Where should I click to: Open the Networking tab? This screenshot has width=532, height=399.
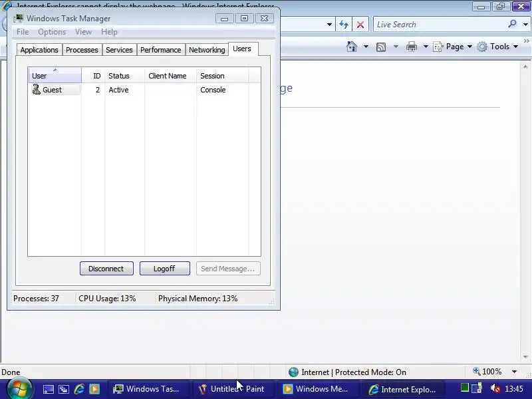[207, 50]
